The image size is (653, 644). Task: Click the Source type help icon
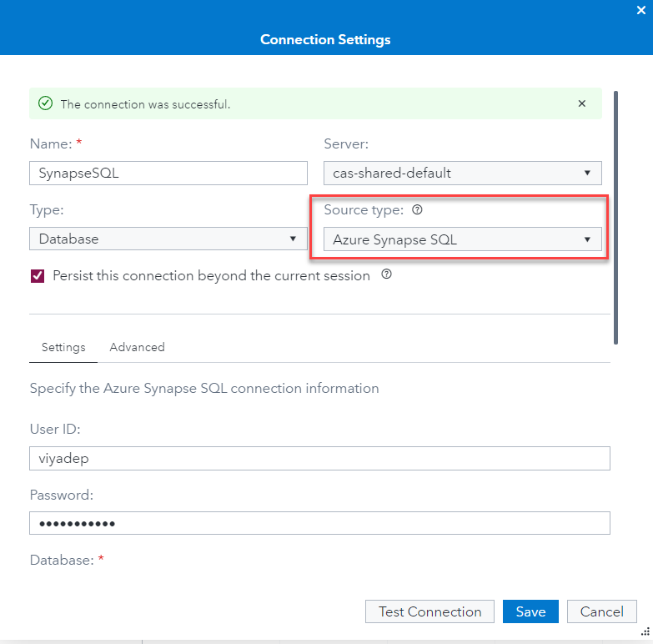[417, 210]
